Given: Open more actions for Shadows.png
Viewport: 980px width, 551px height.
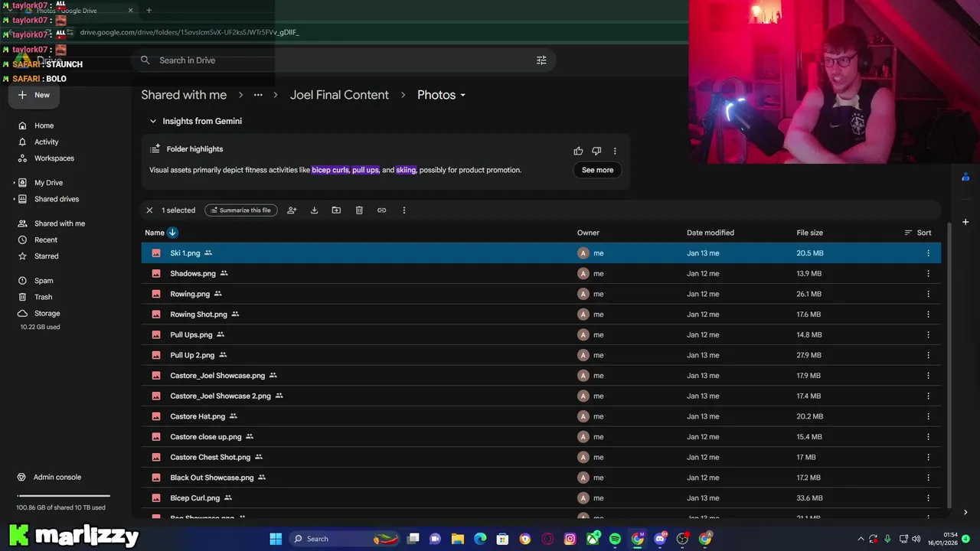Looking at the screenshot, I should (928, 273).
